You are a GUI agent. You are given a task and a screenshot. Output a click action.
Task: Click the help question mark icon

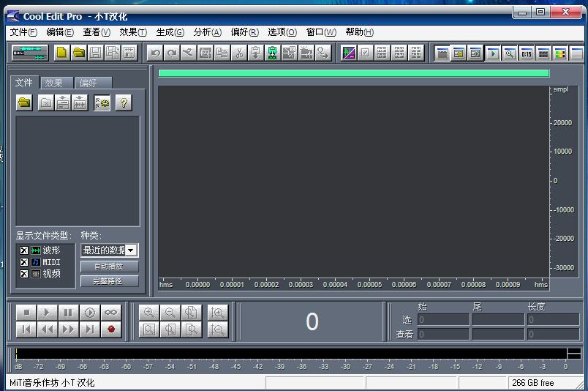(124, 103)
